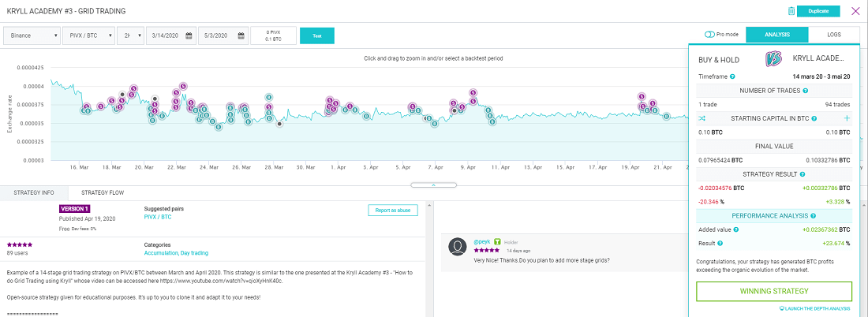
Task: Toggle the Pro mode switch
Action: click(x=709, y=34)
